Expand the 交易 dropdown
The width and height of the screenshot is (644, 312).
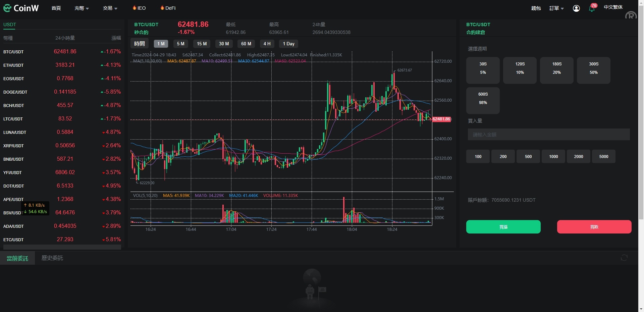[x=110, y=8]
